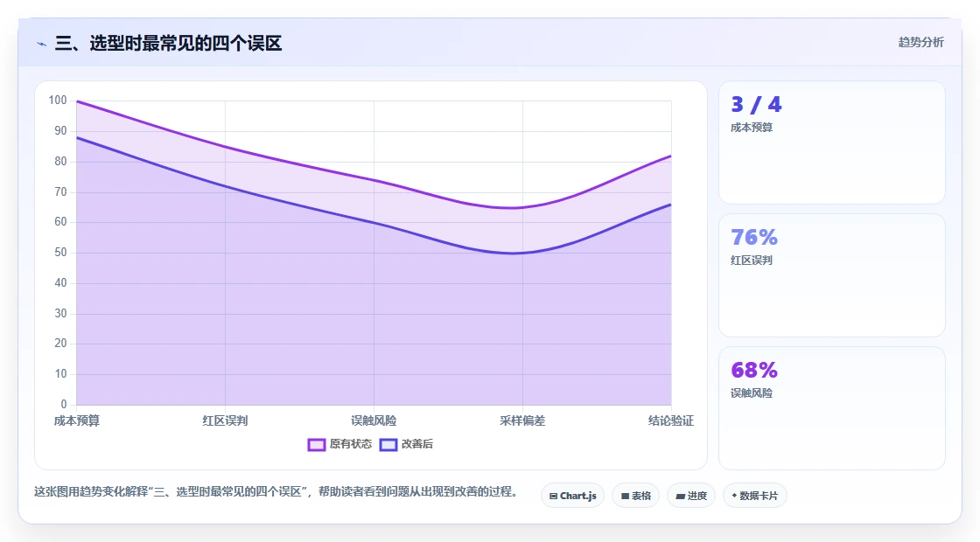Image resolution: width=980 pixels, height=542 pixels.
Task: Toggle the 原有状态 legend swatch
Action: 316,445
